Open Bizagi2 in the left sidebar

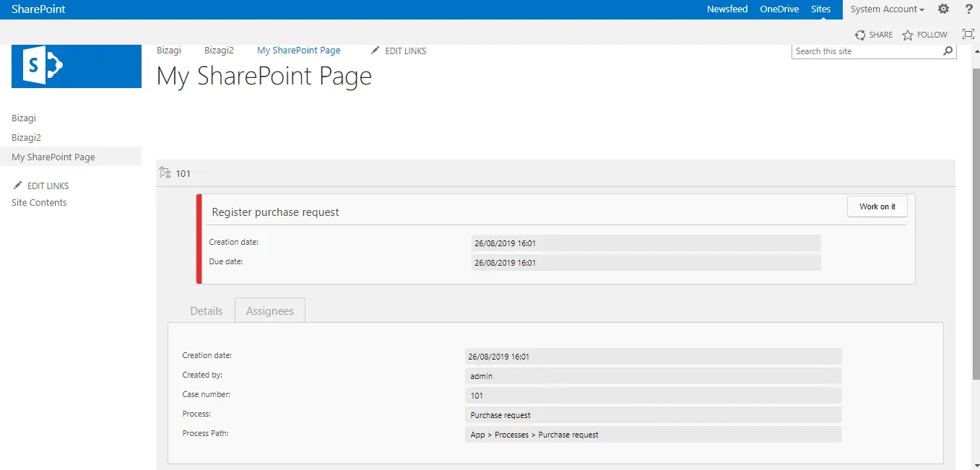pos(26,137)
